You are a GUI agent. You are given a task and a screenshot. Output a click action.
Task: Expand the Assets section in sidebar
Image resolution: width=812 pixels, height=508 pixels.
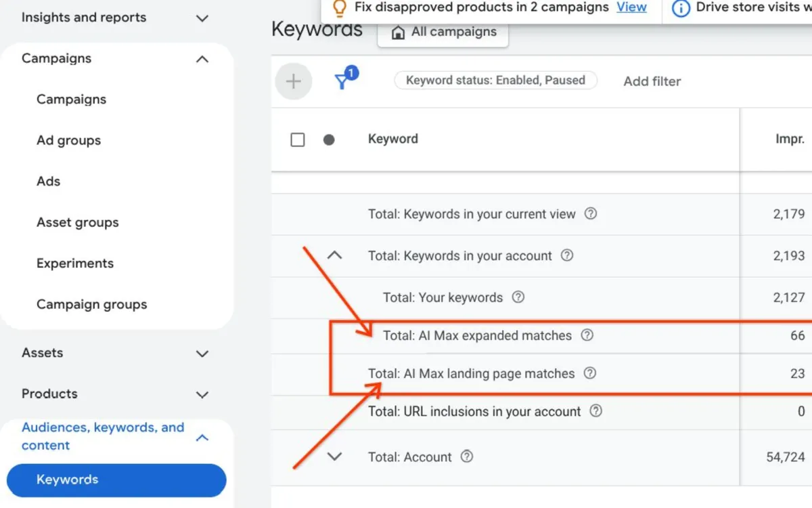click(202, 353)
